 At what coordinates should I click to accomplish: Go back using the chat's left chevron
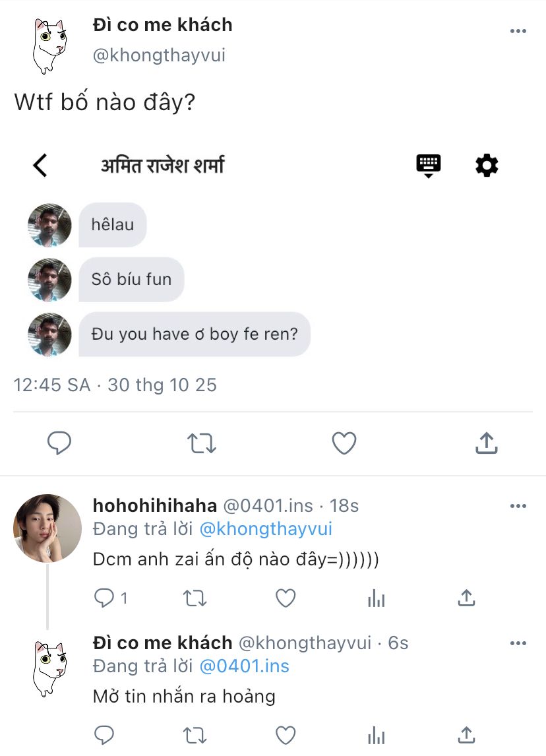40,165
